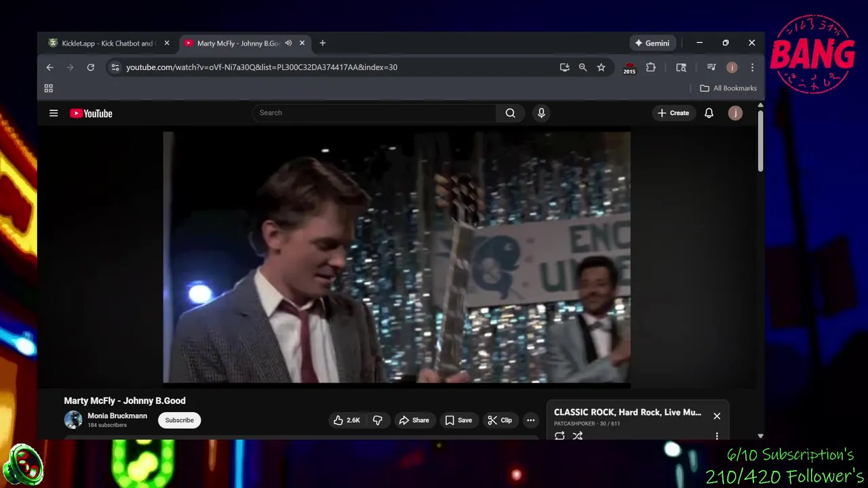868x488 pixels.
Task: Open playlist options three-dot menu
Action: coord(717,436)
